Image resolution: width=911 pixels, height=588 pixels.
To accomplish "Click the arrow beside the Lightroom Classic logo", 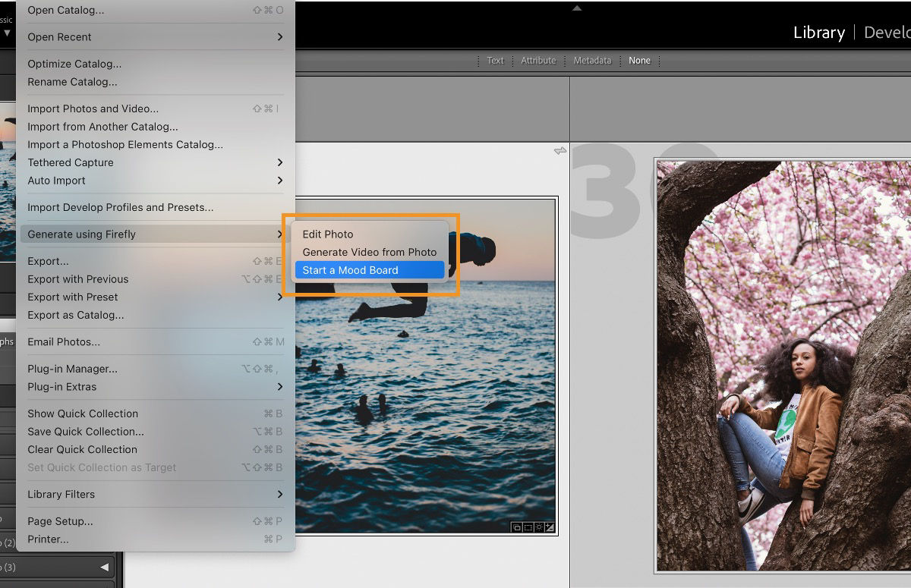I will [x=8, y=33].
